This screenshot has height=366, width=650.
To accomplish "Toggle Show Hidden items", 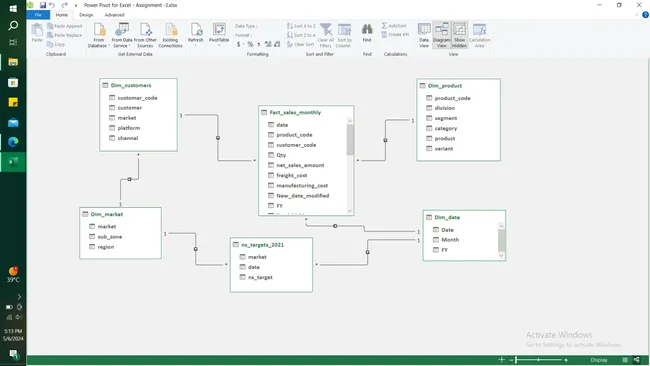I will coord(459,35).
